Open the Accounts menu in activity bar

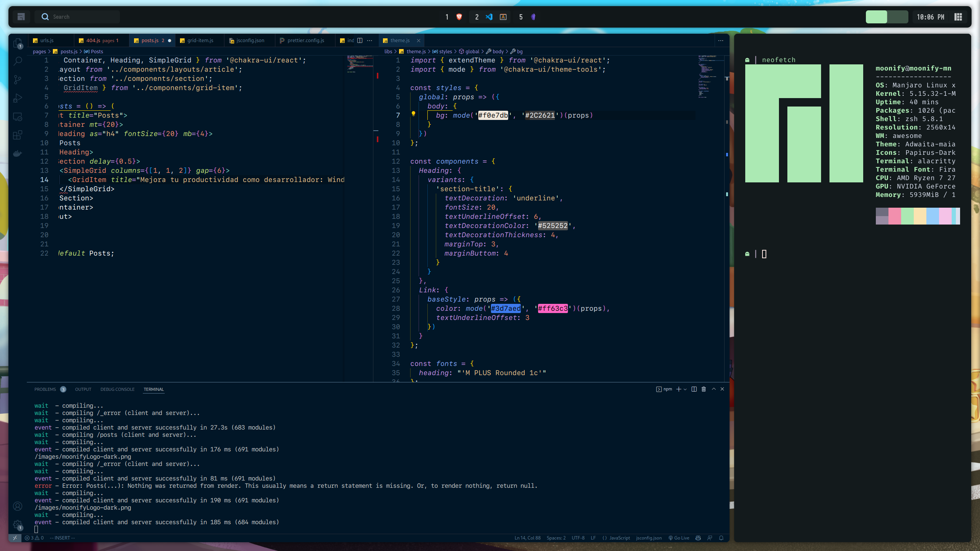coord(18,506)
